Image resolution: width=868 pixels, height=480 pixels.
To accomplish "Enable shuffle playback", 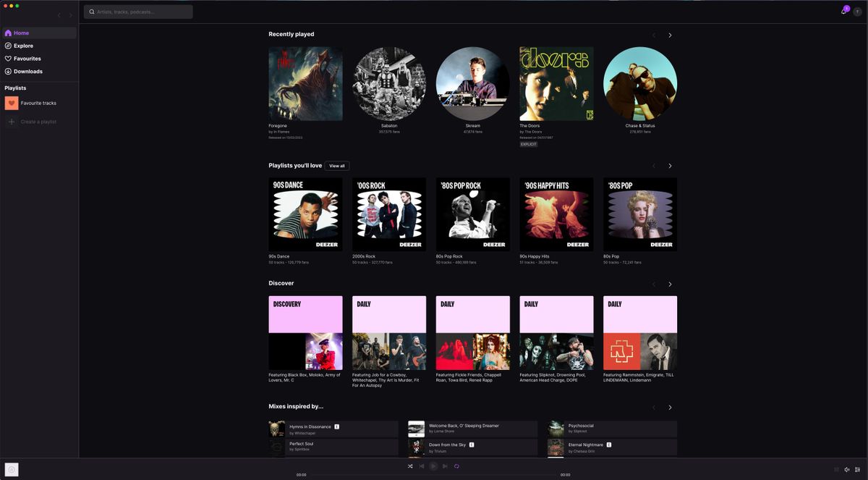I will 410,466.
